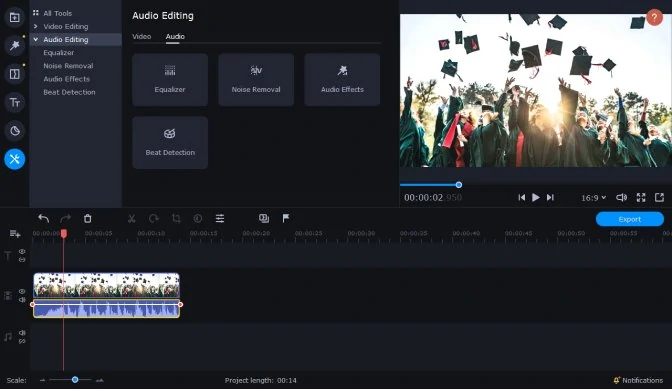Click the timeline Scale slider handle
The height and width of the screenshot is (389, 672).
75,380
